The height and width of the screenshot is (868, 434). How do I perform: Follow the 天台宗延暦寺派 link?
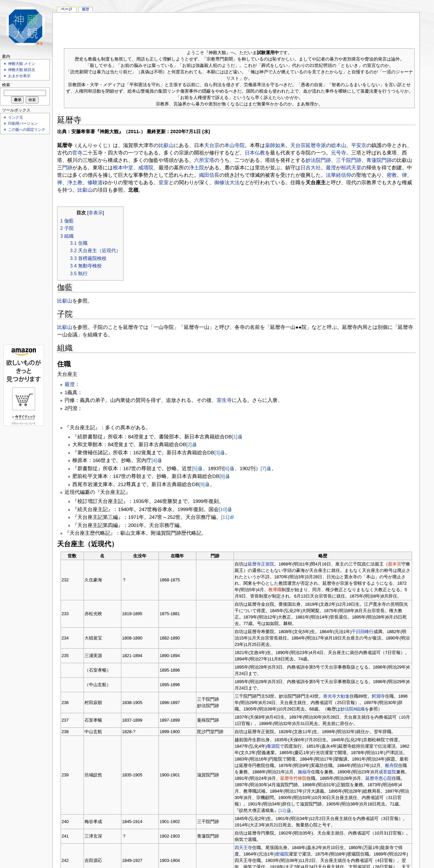tap(308, 145)
